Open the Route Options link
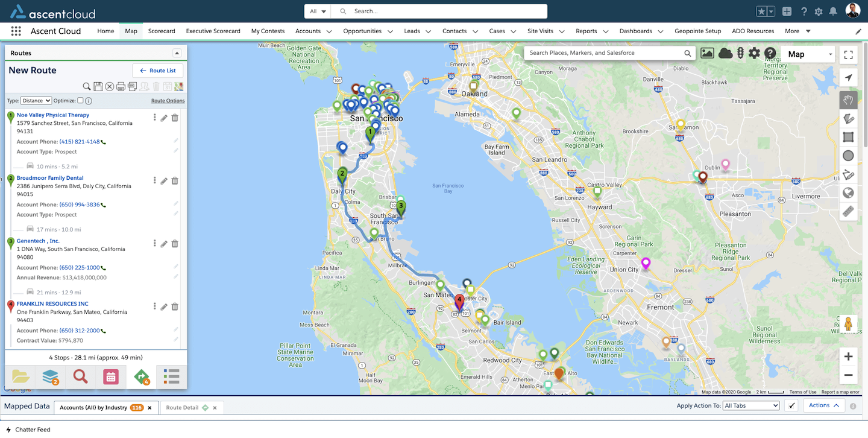868x438 pixels. click(x=168, y=101)
